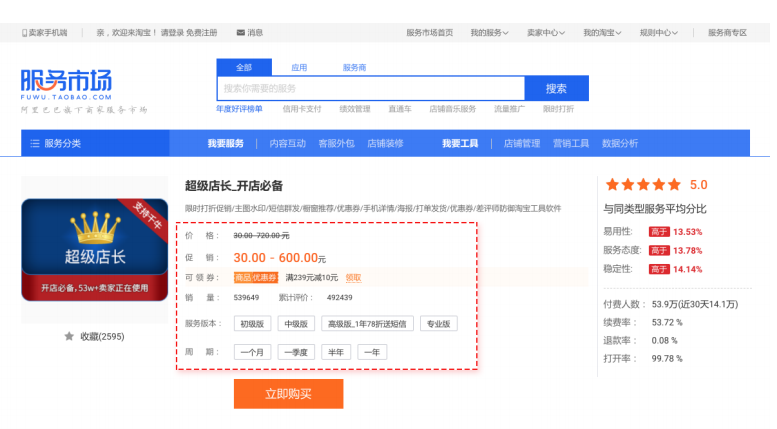Click the 累计评价 count 492439

point(339,298)
